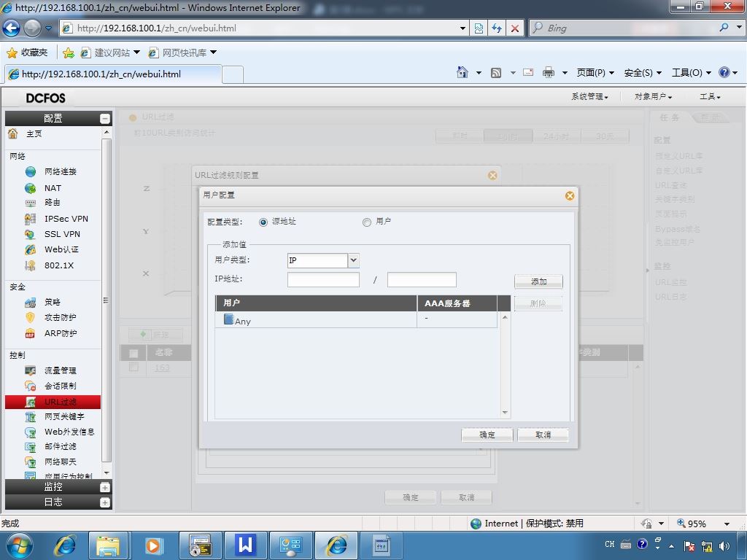Open the 对象用户 dropdown menu

(653, 97)
